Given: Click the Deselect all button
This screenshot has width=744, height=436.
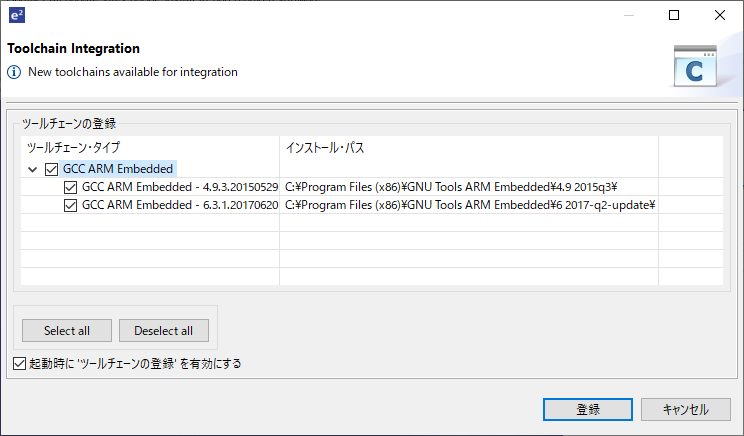Looking at the screenshot, I should (x=164, y=331).
